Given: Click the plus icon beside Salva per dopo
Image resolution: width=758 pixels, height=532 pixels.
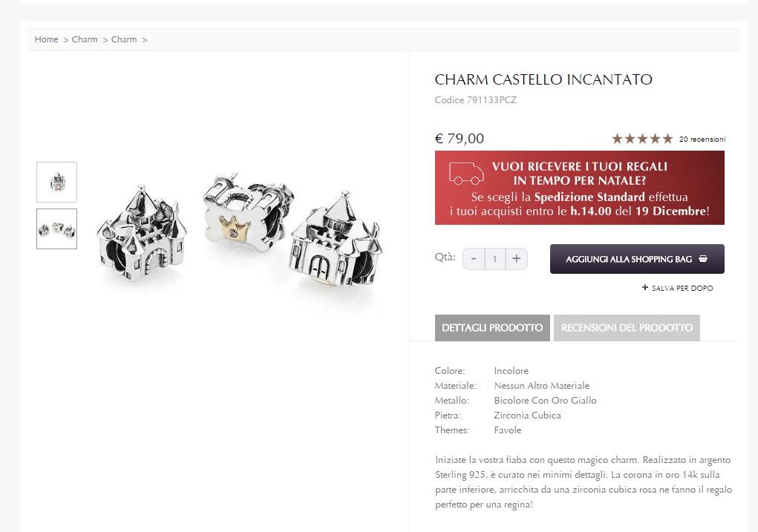Looking at the screenshot, I should click(645, 288).
